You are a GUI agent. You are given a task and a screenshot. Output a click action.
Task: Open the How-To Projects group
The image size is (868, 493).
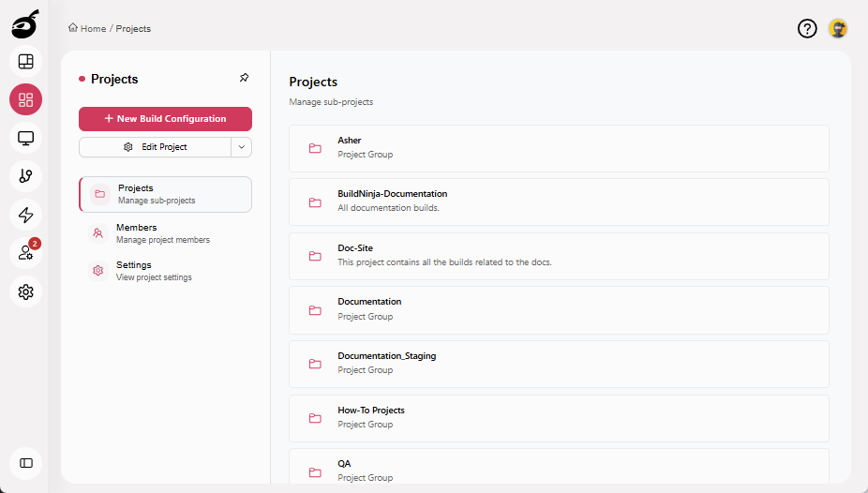(559, 418)
